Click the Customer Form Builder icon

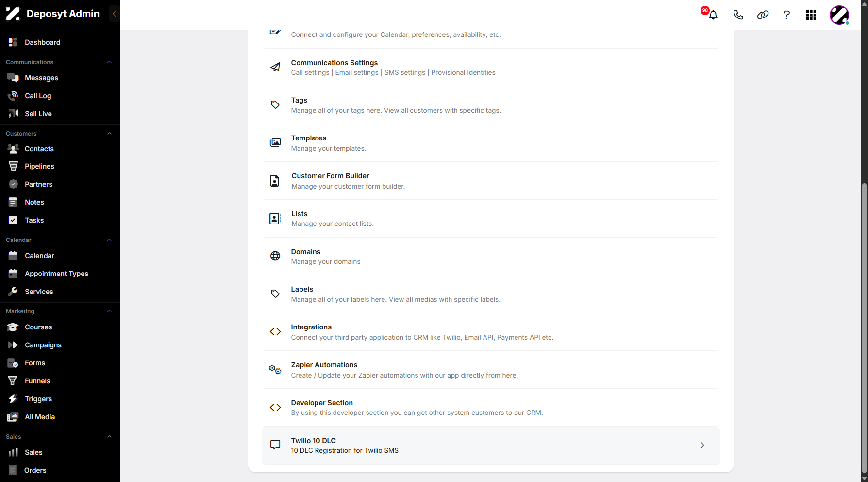(x=275, y=181)
